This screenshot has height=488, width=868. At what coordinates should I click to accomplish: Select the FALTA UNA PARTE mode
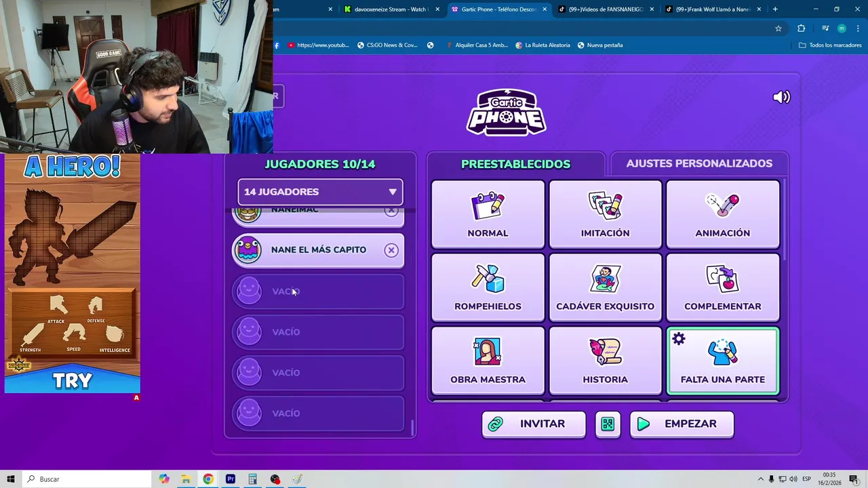click(x=722, y=360)
